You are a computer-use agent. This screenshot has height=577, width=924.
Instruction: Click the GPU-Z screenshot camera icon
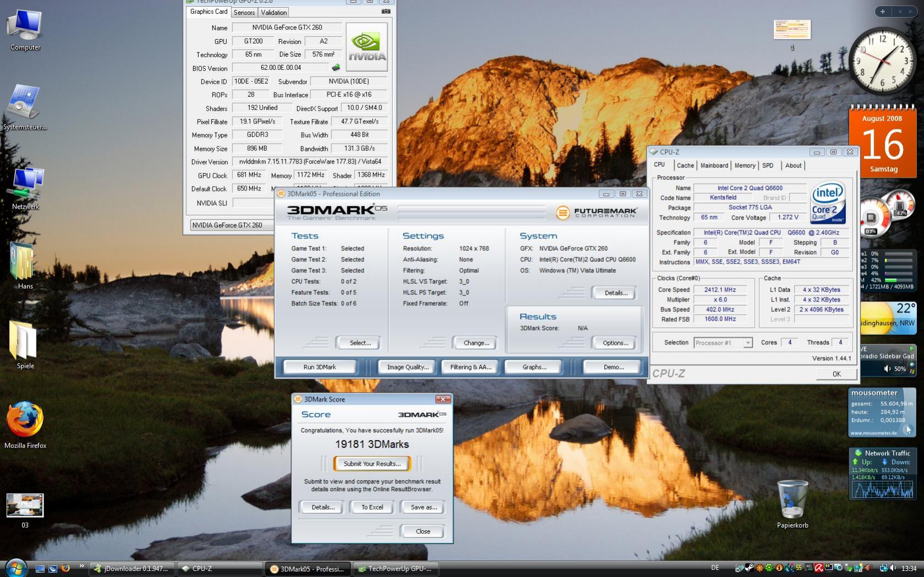[x=386, y=12]
